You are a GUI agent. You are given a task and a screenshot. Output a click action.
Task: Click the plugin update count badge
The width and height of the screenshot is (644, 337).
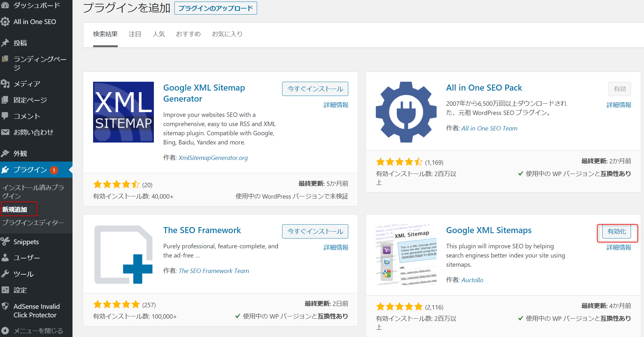54,170
